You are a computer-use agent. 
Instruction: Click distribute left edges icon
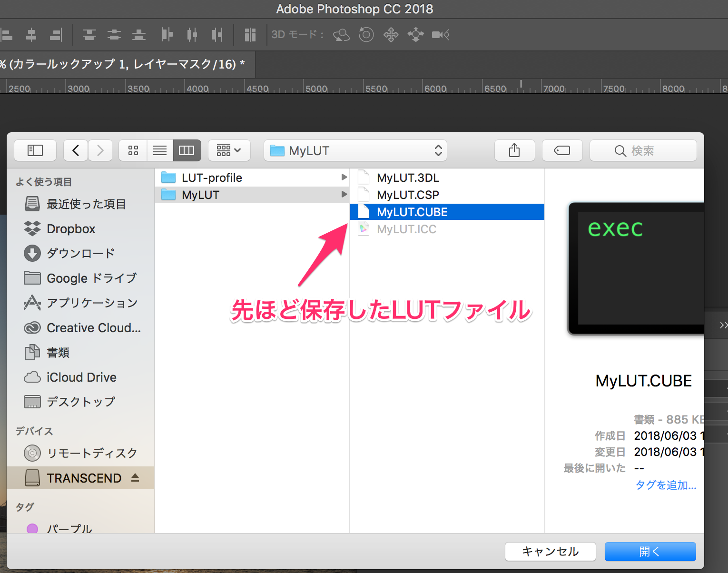click(167, 35)
